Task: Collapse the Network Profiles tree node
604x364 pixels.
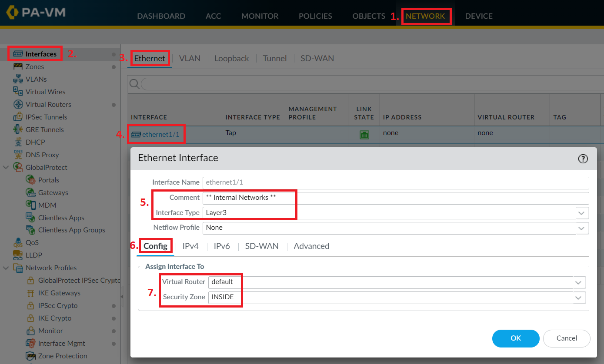Action: click(6, 268)
